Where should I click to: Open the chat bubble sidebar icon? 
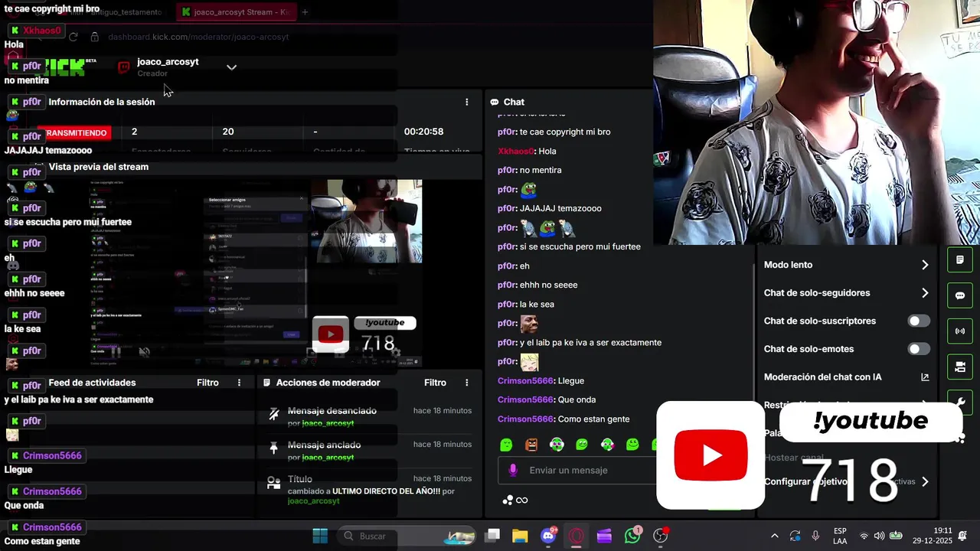[960, 295]
